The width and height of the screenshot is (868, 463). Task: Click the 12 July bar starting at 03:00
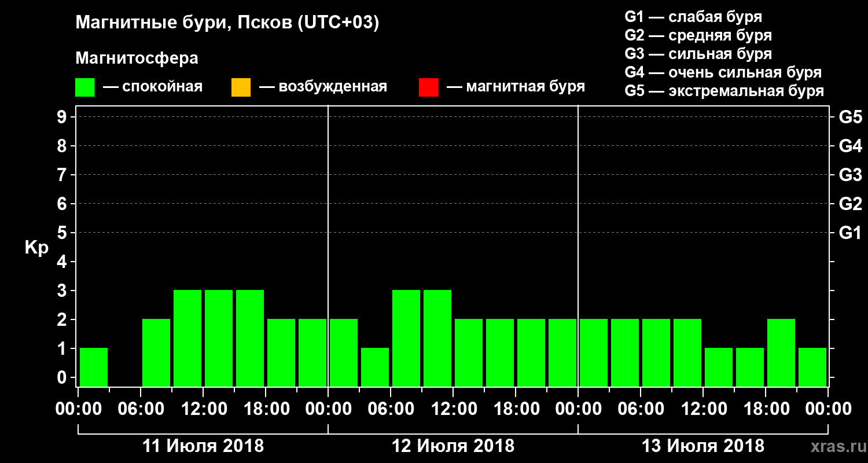[375, 367]
